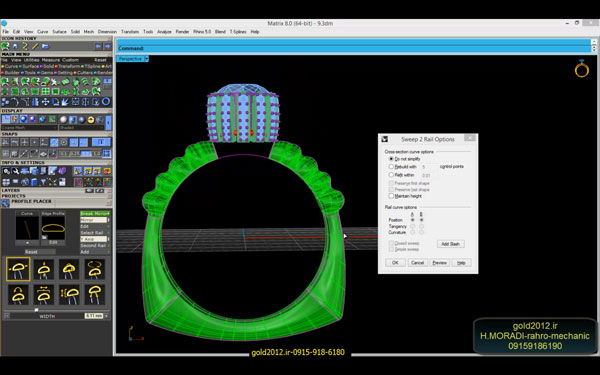
Task: Open the Profile Placer builder icon
Action: click(5, 202)
